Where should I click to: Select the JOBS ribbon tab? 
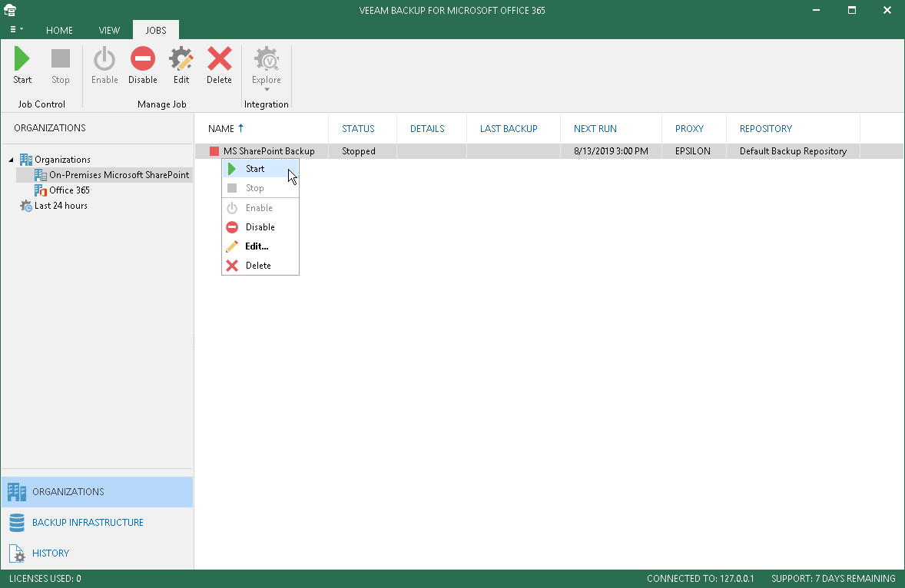click(156, 30)
